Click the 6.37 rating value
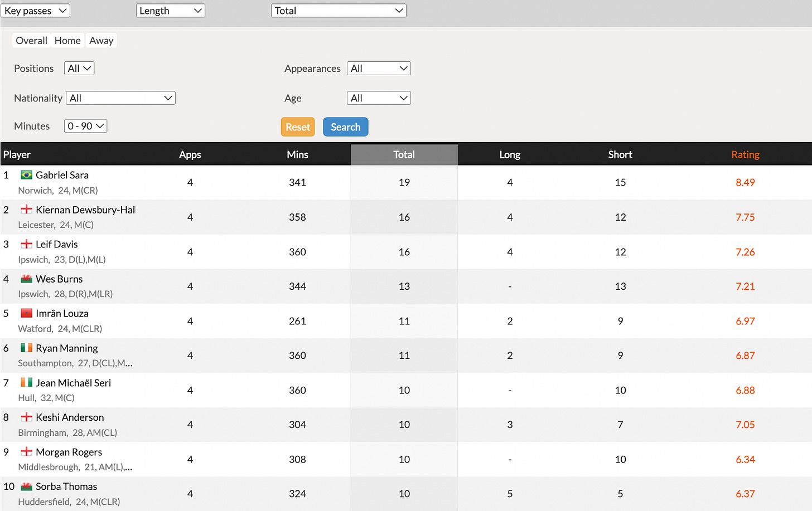 745,494
